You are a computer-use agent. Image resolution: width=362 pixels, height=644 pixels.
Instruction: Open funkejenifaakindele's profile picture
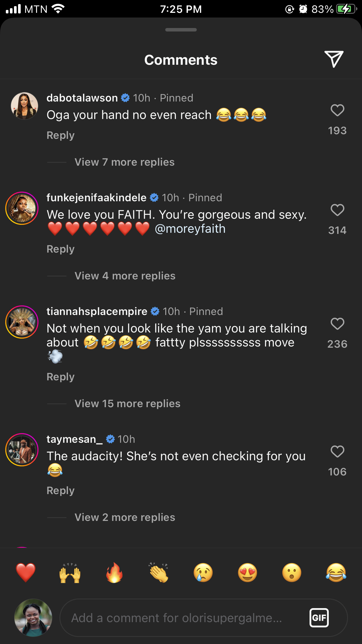22,208
